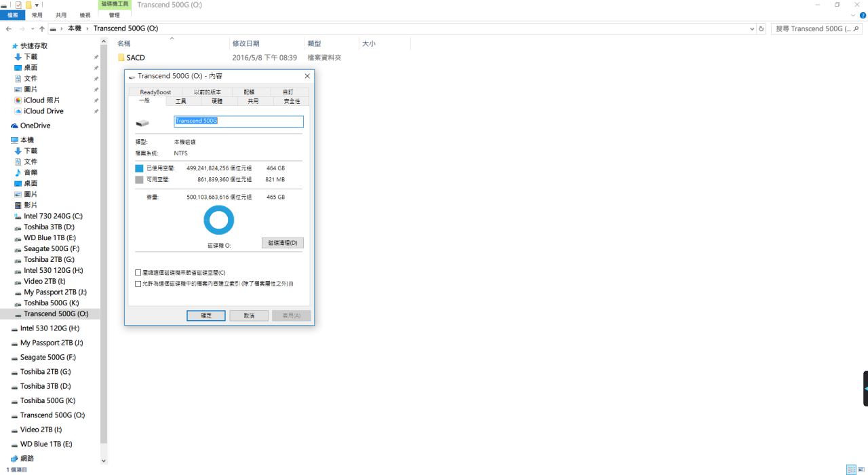Switch to Large Icons view icon in status bar
868x475 pixels.
pyautogui.click(x=862, y=470)
